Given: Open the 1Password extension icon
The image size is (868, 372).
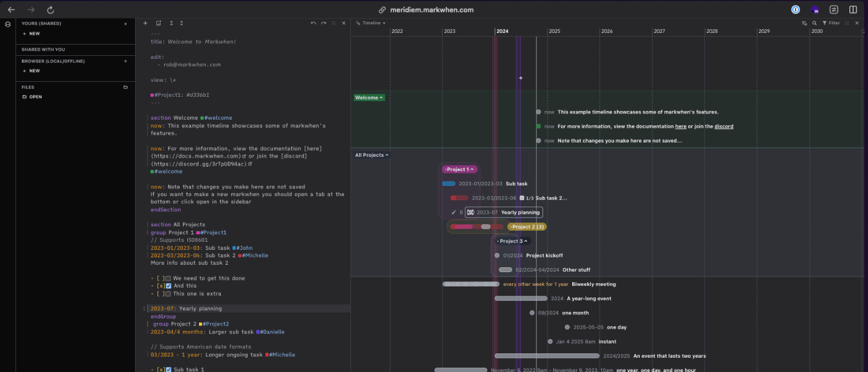Looking at the screenshot, I should [x=795, y=10].
